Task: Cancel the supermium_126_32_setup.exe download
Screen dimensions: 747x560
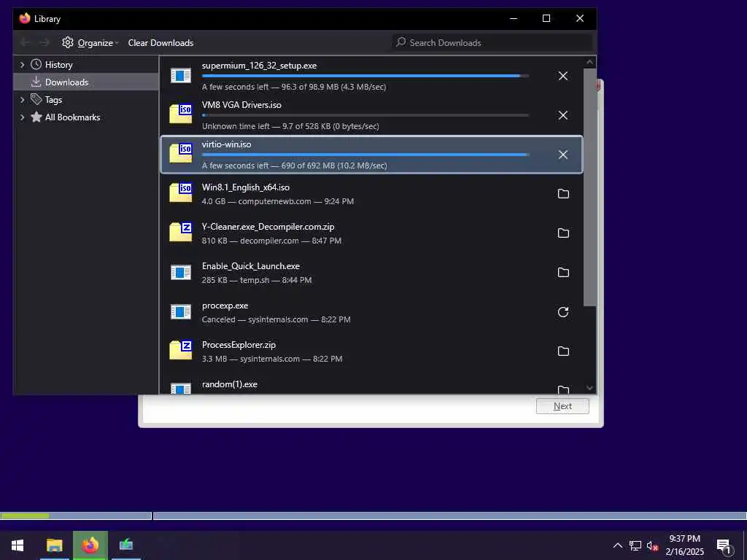Action: click(562, 76)
